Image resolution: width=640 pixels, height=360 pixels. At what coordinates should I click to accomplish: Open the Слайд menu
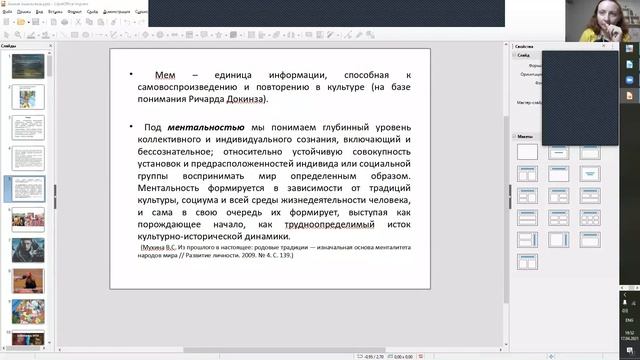tap(93, 12)
